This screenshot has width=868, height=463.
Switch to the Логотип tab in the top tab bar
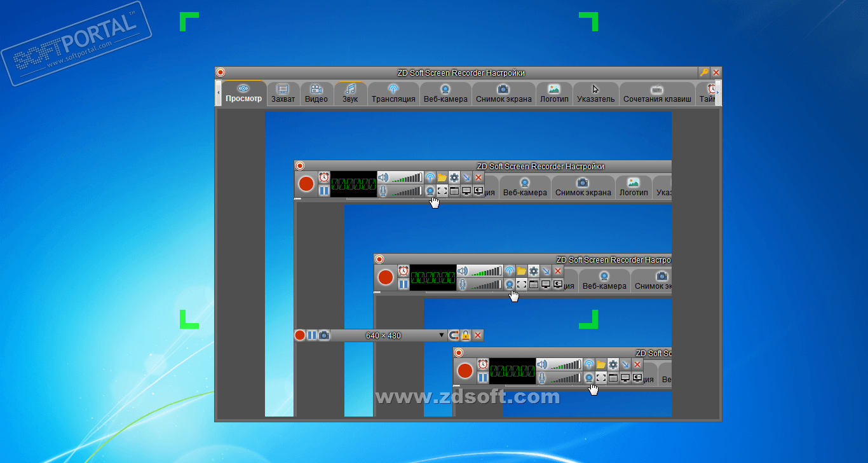pyautogui.click(x=554, y=93)
